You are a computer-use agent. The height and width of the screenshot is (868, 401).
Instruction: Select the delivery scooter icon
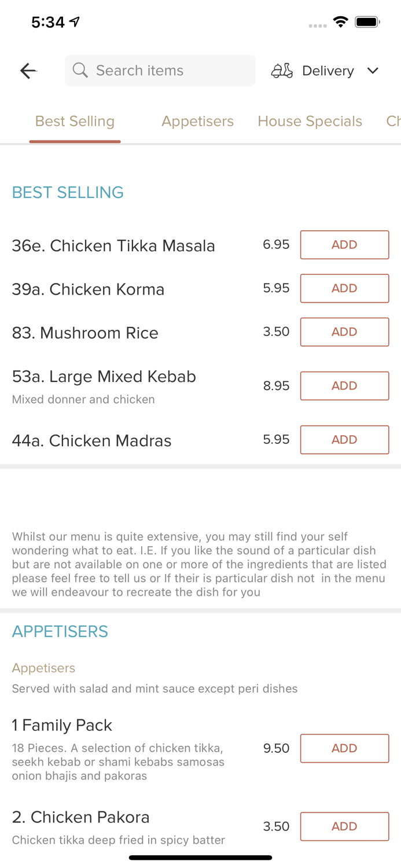coord(282,71)
